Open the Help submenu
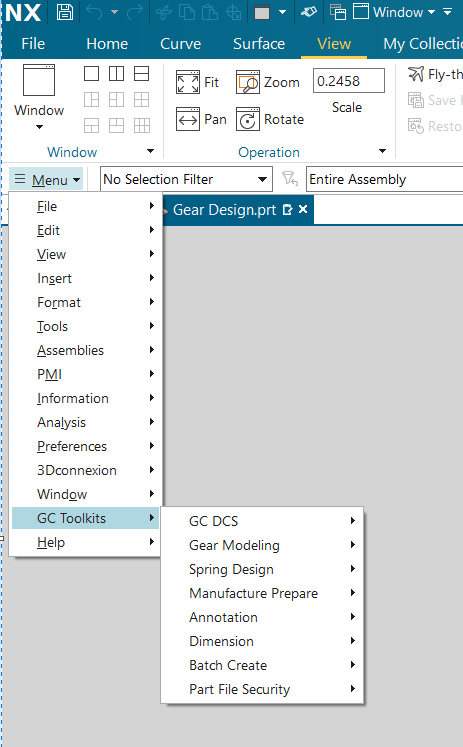Screen dimensions: 463x747 [86, 542]
